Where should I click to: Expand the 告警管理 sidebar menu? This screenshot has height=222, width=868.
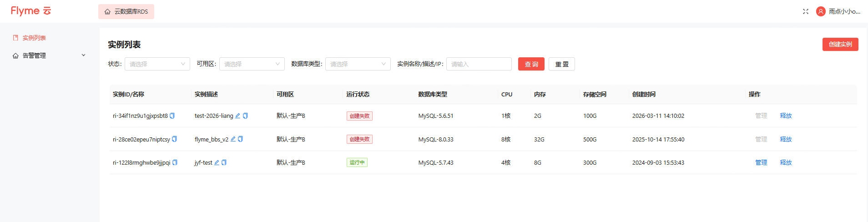(49, 55)
